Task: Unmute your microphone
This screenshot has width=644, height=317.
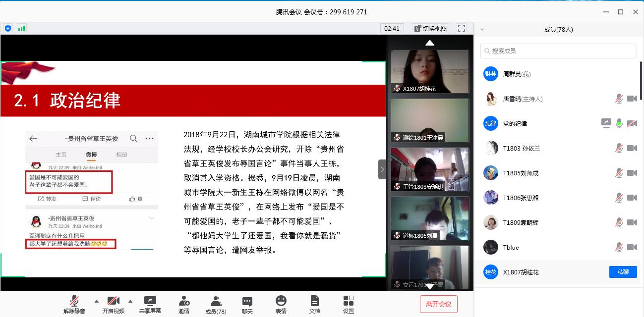Action: [75, 301]
